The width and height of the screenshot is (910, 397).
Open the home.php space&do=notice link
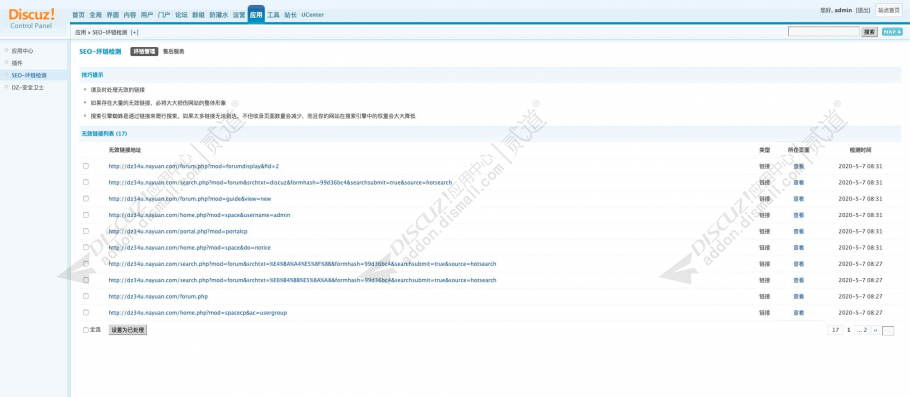point(189,247)
